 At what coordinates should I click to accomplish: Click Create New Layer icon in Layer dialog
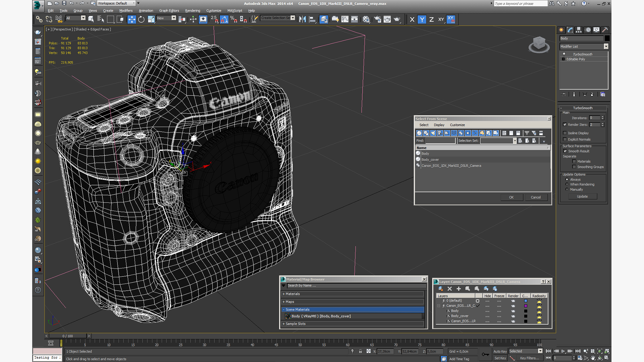[440, 289]
